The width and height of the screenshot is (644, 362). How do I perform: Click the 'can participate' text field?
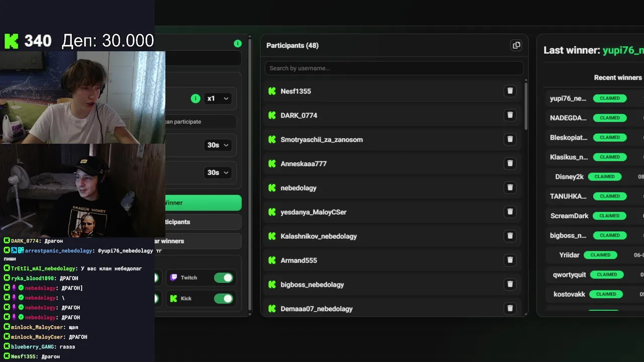click(200, 122)
